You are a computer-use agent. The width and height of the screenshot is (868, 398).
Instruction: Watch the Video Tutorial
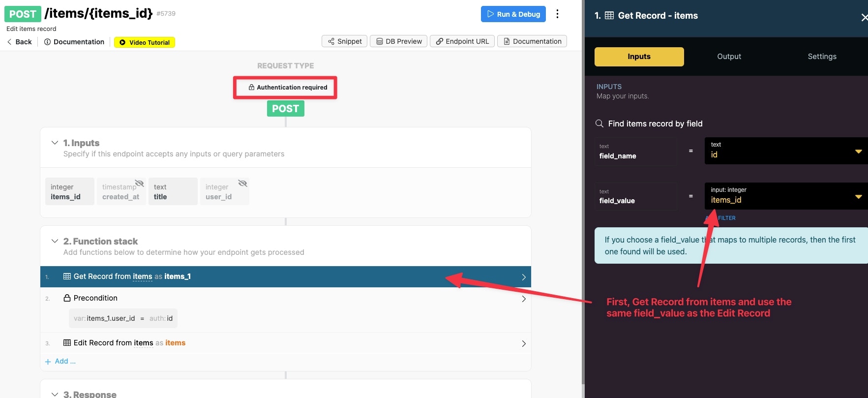click(x=145, y=42)
